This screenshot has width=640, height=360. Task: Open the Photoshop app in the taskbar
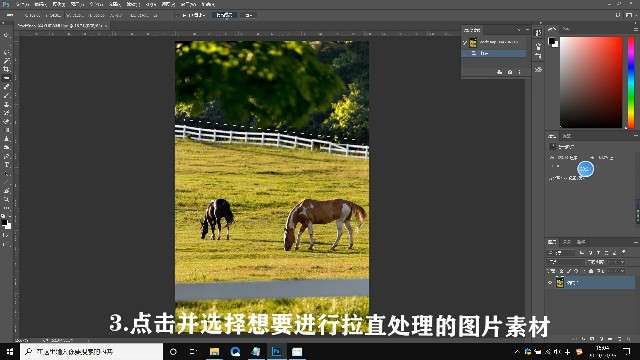pyautogui.click(x=276, y=351)
